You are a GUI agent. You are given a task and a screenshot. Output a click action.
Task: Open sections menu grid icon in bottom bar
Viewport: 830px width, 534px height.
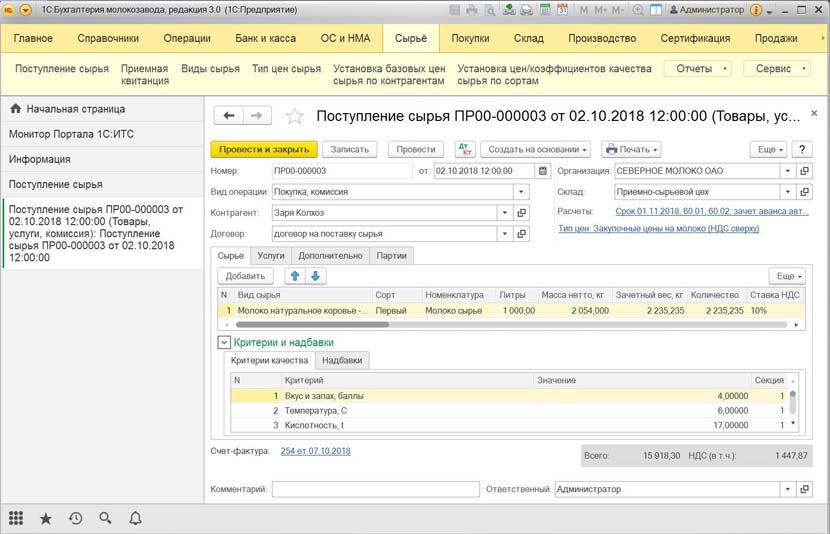coord(16,518)
